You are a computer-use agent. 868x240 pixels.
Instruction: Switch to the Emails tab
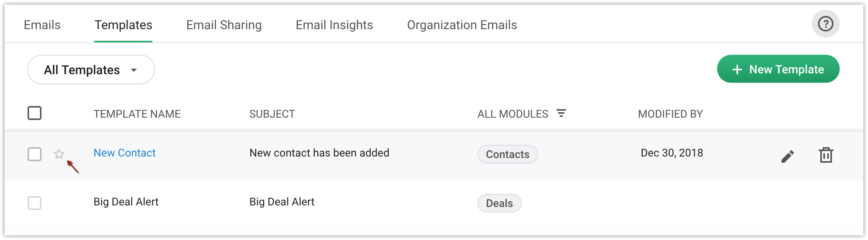(x=42, y=25)
